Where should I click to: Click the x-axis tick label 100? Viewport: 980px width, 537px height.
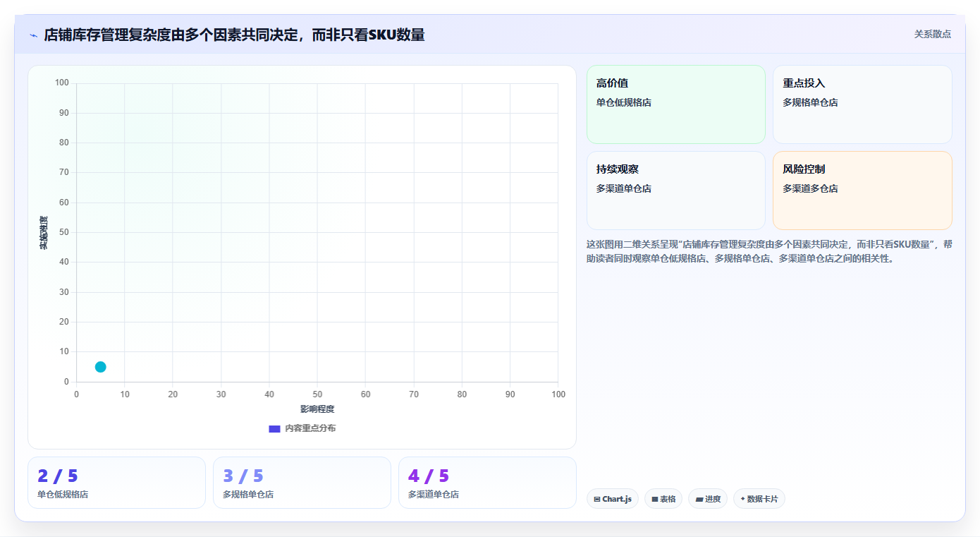click(x=558, y=394)
